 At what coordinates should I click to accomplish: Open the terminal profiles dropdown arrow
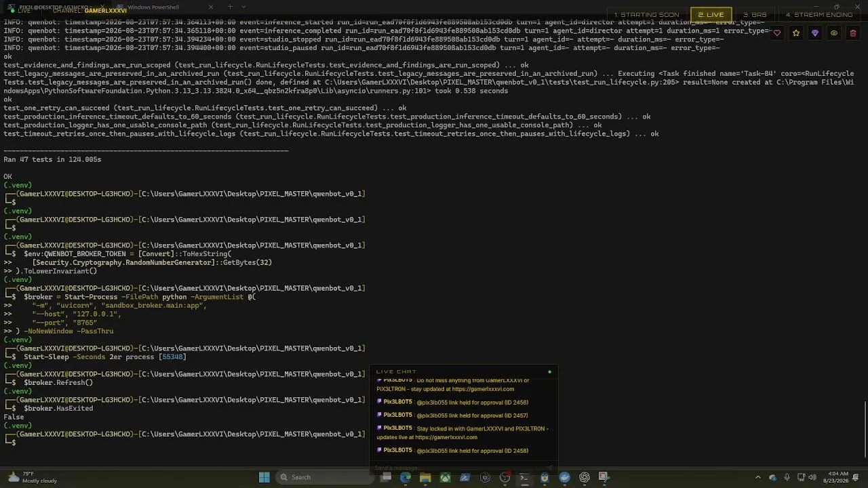243,7
